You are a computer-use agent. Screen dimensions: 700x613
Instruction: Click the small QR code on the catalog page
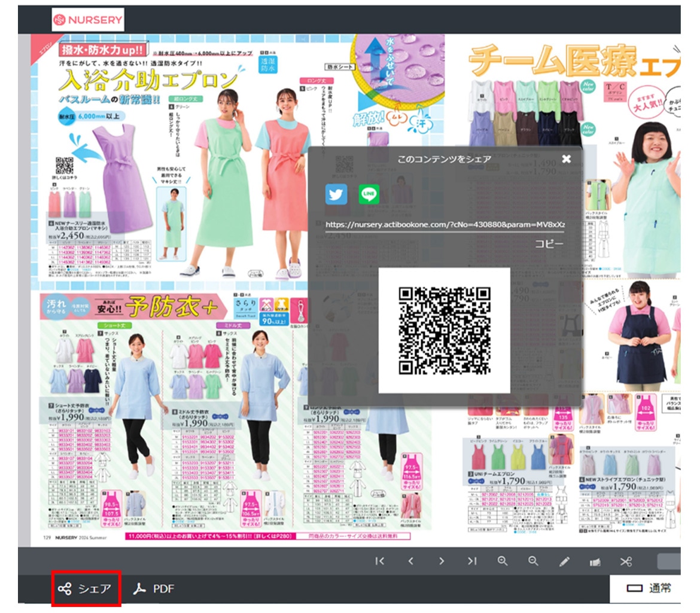click(x=64, y=166)
